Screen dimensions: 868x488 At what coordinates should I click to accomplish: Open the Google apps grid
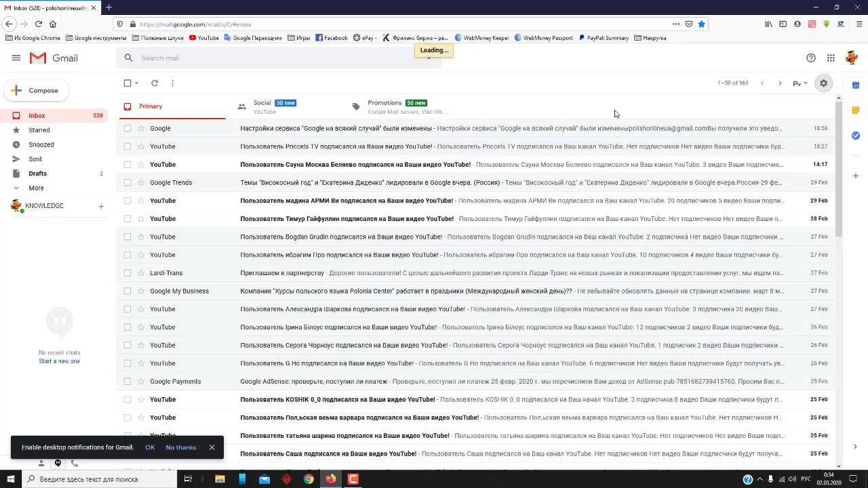coord(831,58)
